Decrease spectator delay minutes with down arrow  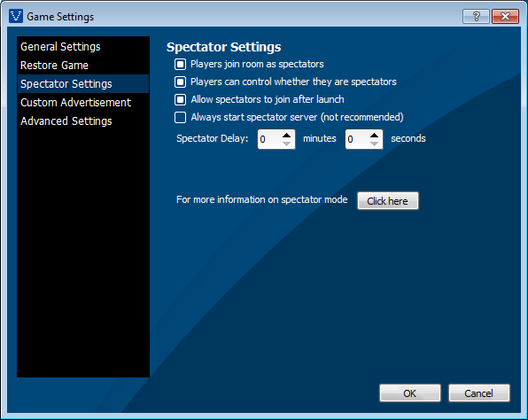point(286,144)
